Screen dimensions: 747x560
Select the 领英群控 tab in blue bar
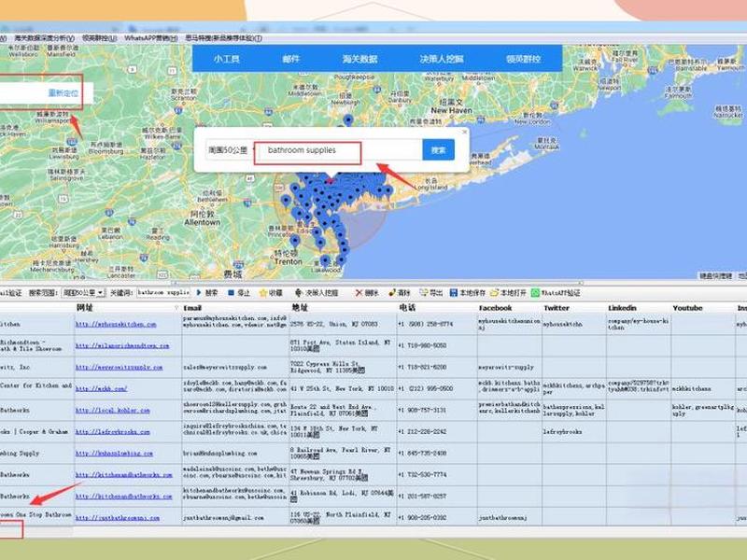(524, 59)
